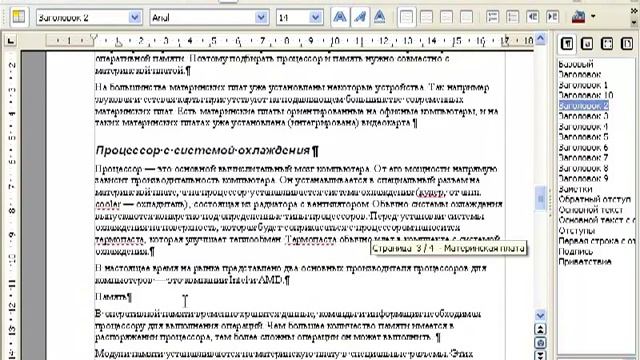Select the Отступы style
The image size is (640, 360).
(576, 231)
